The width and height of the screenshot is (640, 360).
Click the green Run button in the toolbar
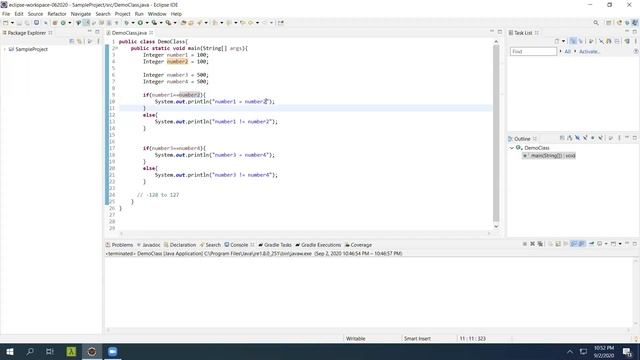(x=140, y=23)
